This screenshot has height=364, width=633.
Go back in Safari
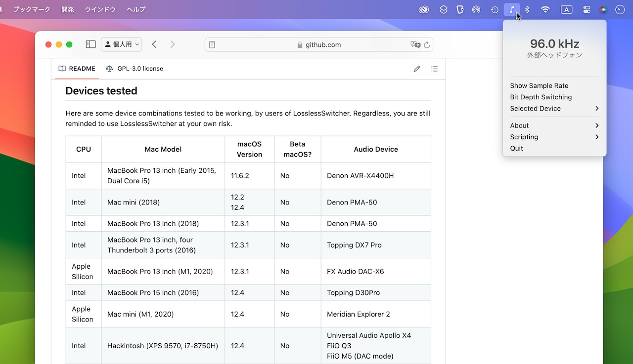tap(154, 44)
